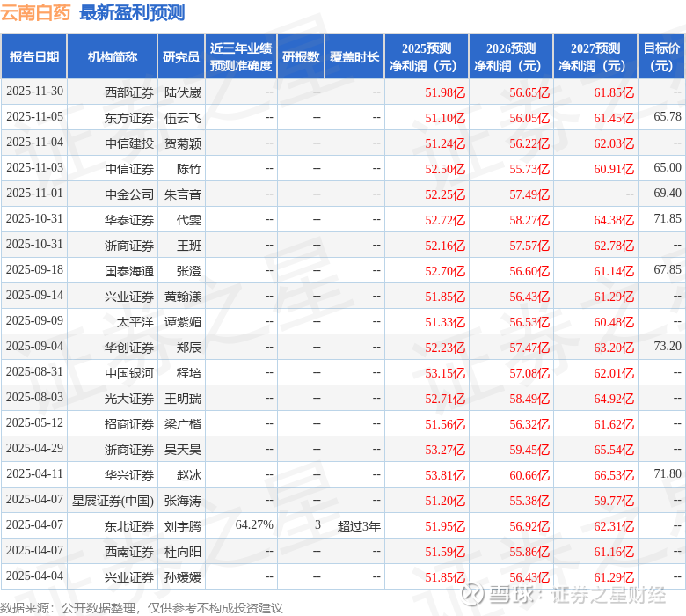
Task: Click the 云南白药 stock name title
Action: pos(35,12)
